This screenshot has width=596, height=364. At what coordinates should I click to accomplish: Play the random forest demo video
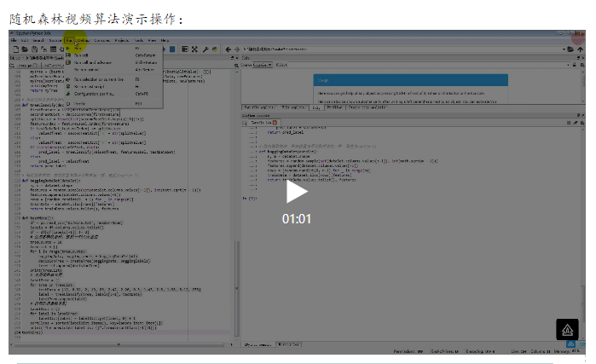click(x=297, y=192)
